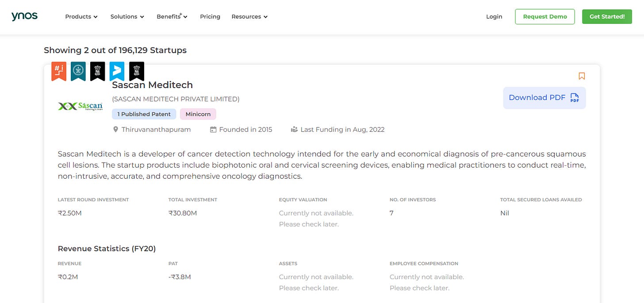
Task: Click the 'Nil' secured loans value
Action: pos(505,213)
